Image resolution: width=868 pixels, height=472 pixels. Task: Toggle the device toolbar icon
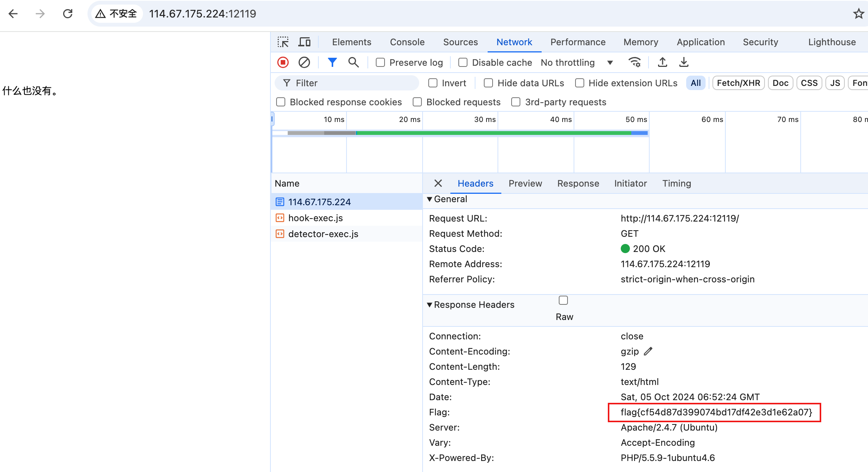[x=304, y=42]
